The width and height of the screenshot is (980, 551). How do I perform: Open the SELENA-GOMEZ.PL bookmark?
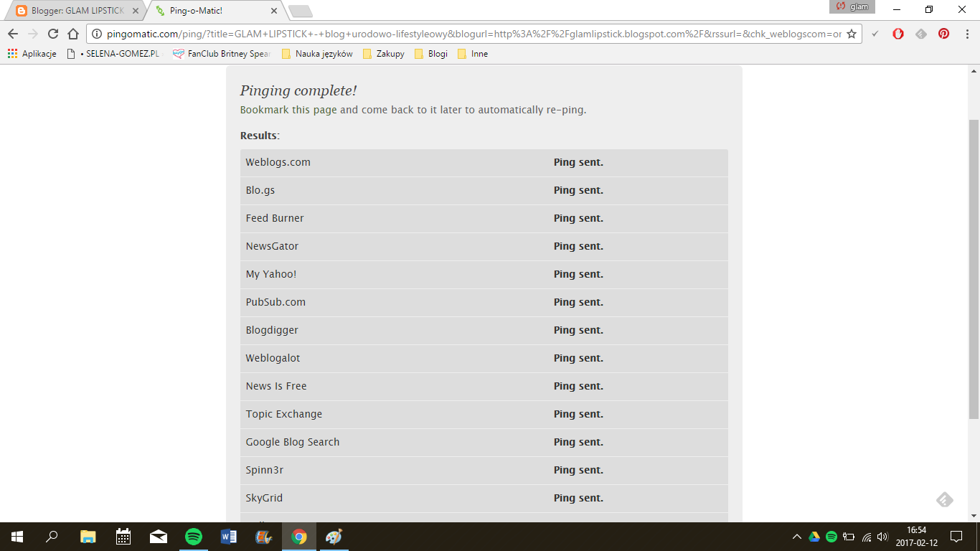pos(113,54)
